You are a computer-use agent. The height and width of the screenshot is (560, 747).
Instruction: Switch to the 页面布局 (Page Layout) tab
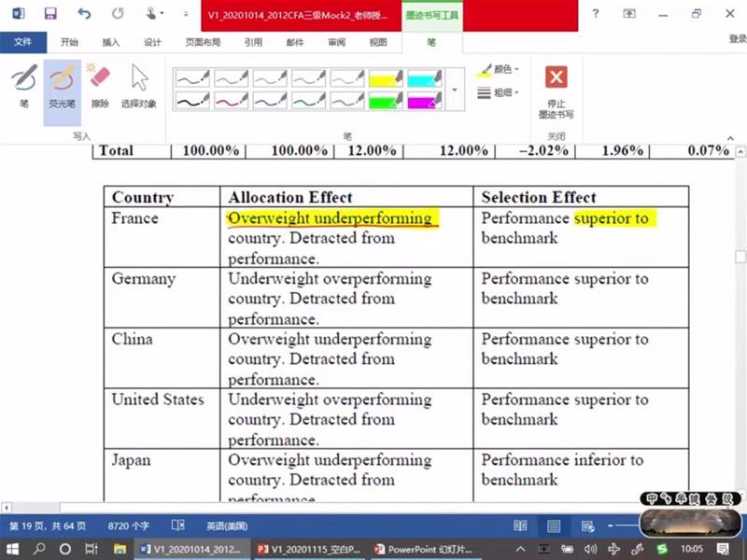(x=203, y=42)
